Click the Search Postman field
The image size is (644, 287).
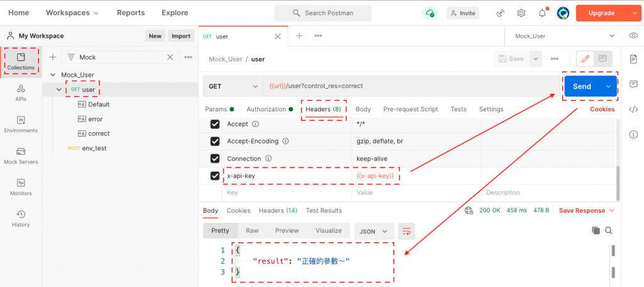pos(323,13)
